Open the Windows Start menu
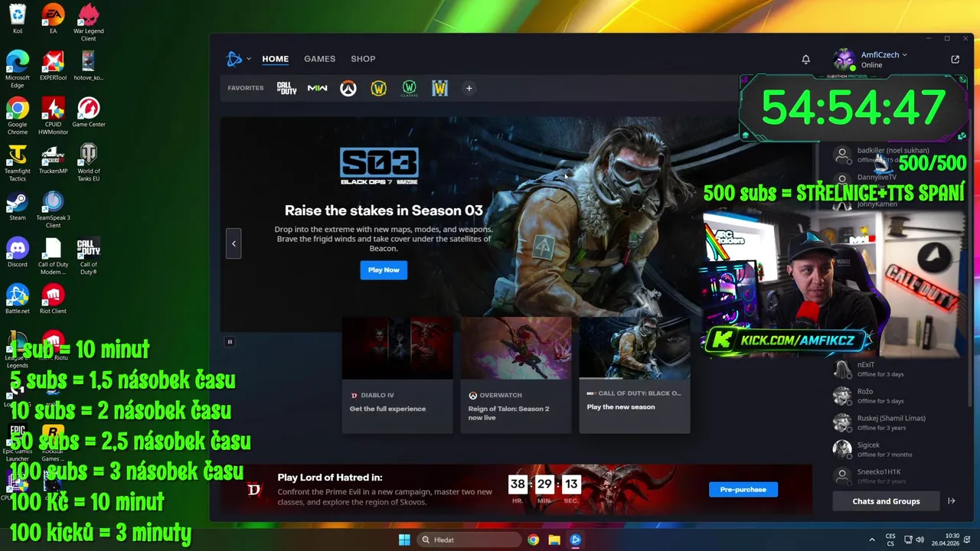Screen dimensions: 980x551 [404, 540]
